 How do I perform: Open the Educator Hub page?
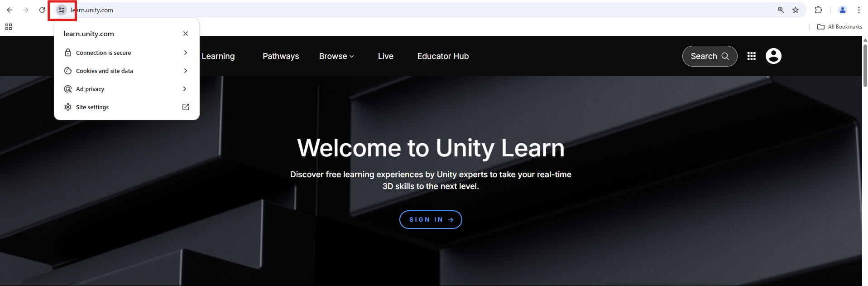click(x=443, y=56)
